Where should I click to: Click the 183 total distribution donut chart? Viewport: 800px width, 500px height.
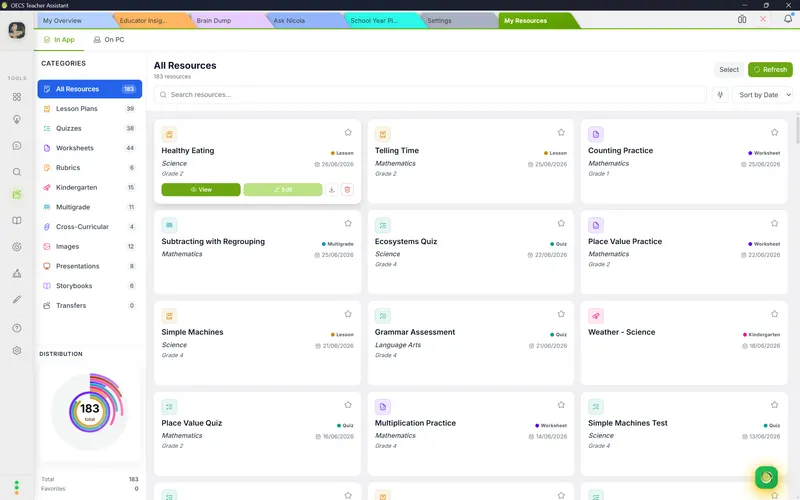click(90, 410)
